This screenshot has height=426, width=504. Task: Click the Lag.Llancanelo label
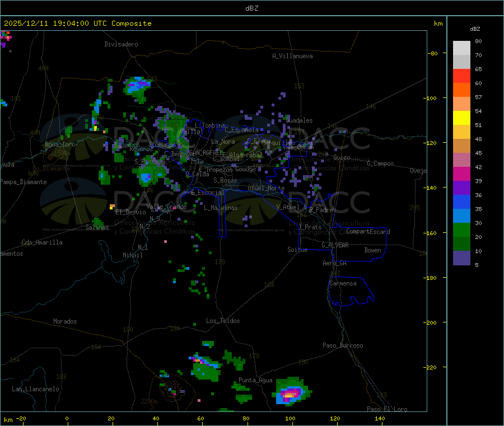[x=36, y=390]
